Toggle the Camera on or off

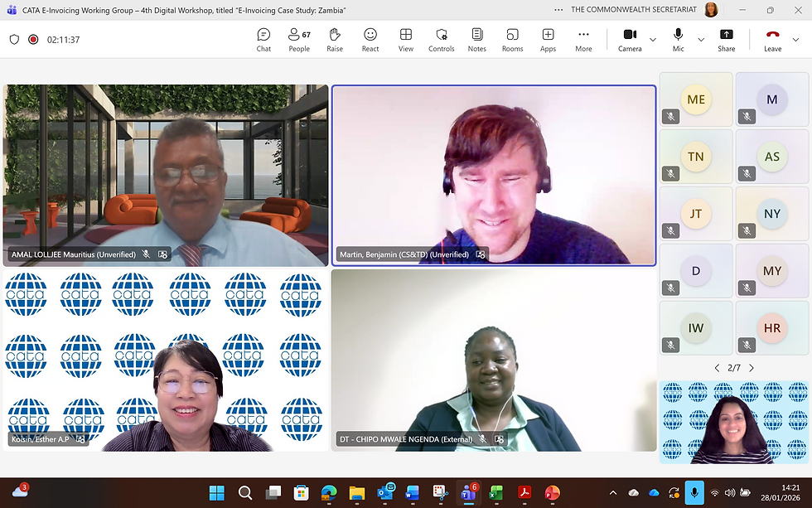630,40
